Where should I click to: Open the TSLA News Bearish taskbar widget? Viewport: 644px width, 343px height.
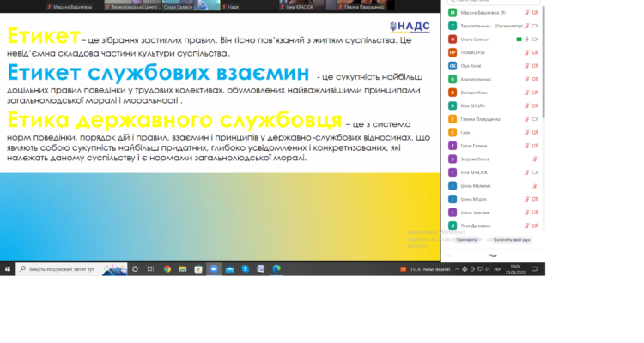click(x=426, y=269)
